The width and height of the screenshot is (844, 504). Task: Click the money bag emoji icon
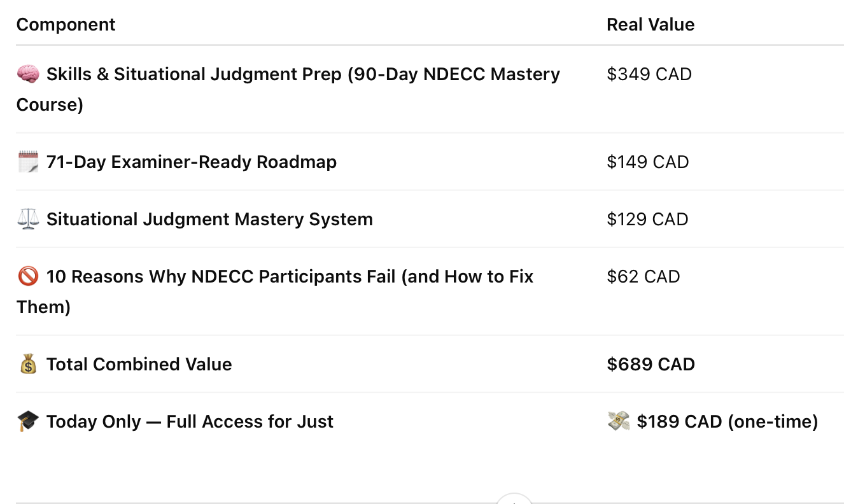coord(28,365)
